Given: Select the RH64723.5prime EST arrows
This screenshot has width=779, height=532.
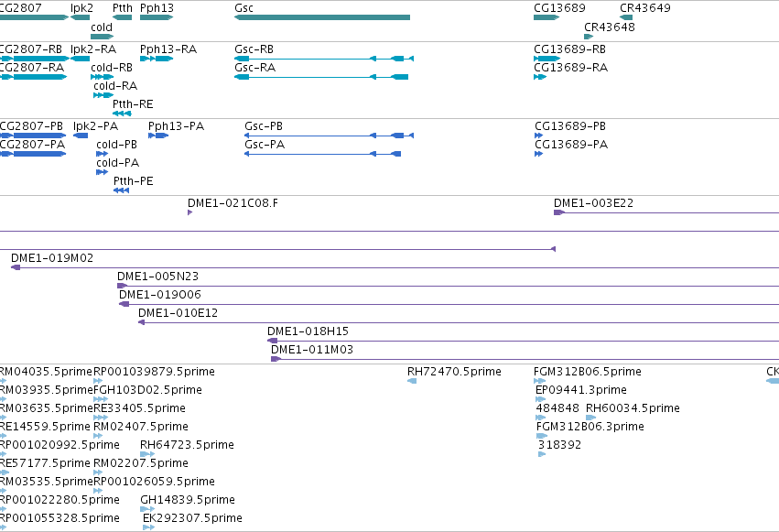Looking at the screenshot, I should (147, 454).
